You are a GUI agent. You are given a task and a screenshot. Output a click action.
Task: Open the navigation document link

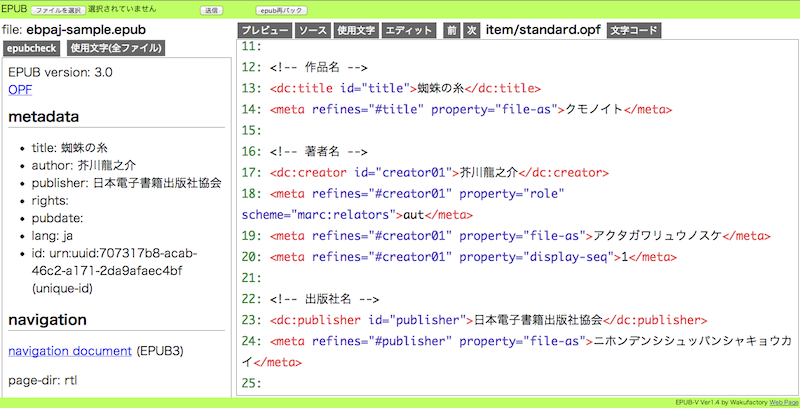click(70, 351)
